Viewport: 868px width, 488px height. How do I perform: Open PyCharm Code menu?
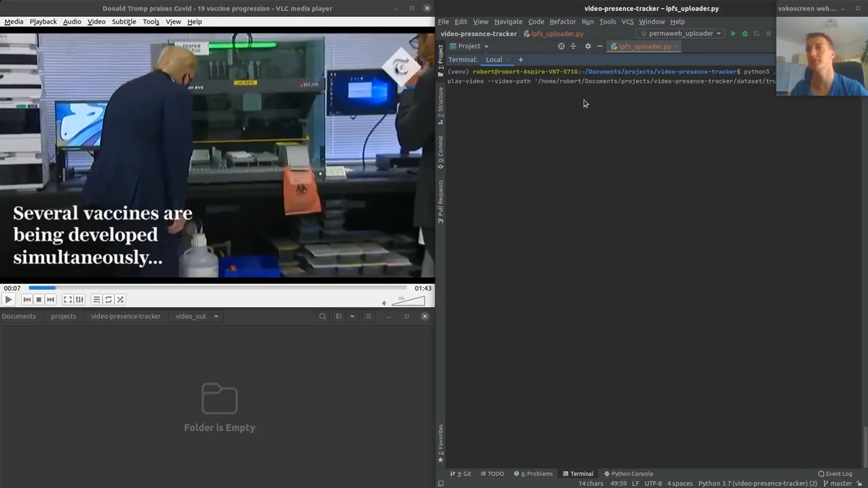click(x=536, y=22)
